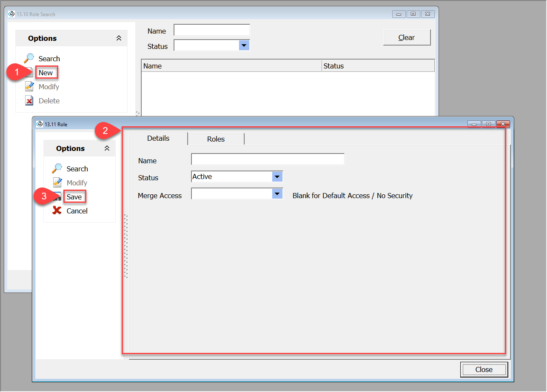
Task: Click the Modify icon in Role window
Action: point(57,183)
